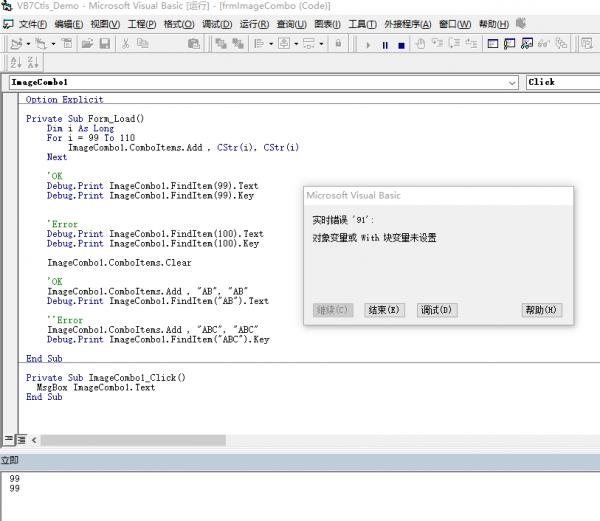Click the End (stop) square button
600x521 pixels.
401,46
